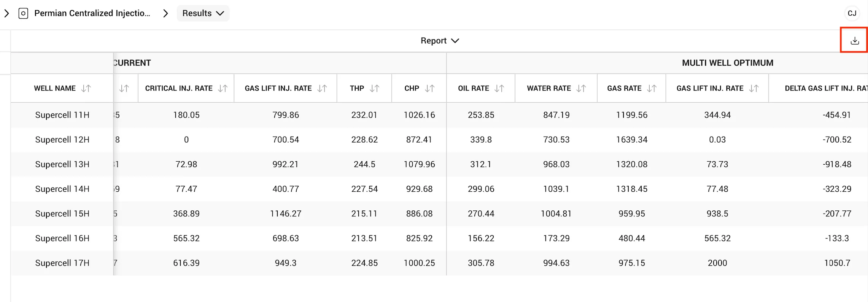Sort the table by OIL RATE

(x=499, y=88)
